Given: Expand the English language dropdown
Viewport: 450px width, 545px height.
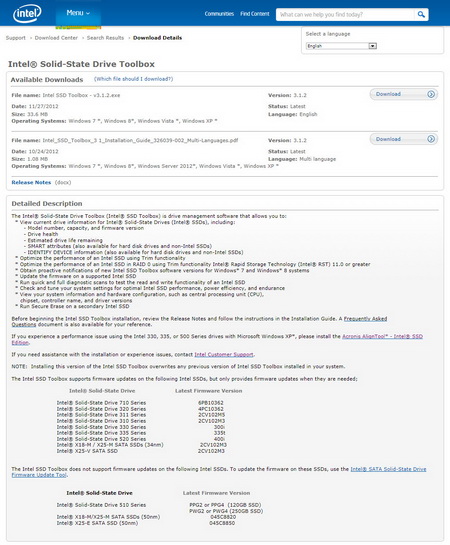Looking at the screenshot, I should (x=341, y=46).
